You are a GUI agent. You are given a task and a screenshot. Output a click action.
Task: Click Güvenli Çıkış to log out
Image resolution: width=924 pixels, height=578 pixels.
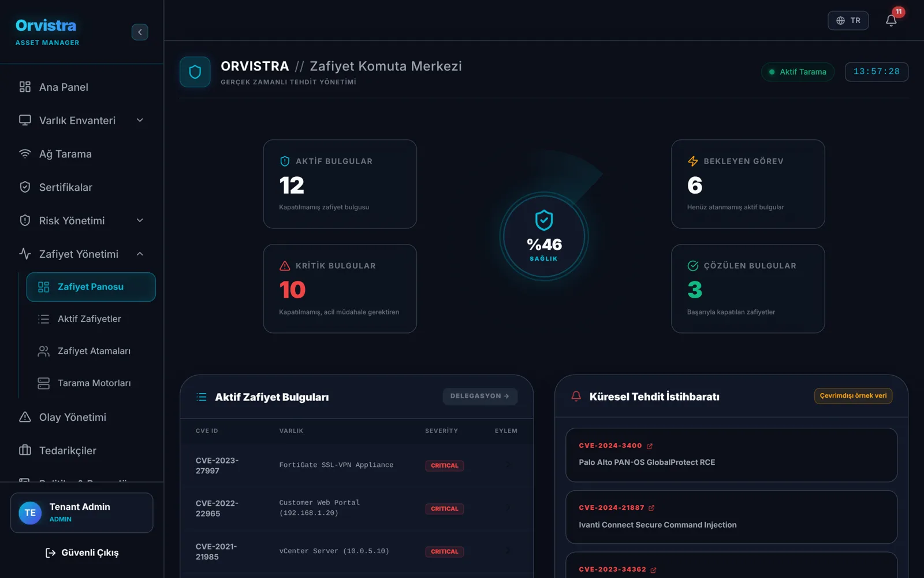(82, 553)
